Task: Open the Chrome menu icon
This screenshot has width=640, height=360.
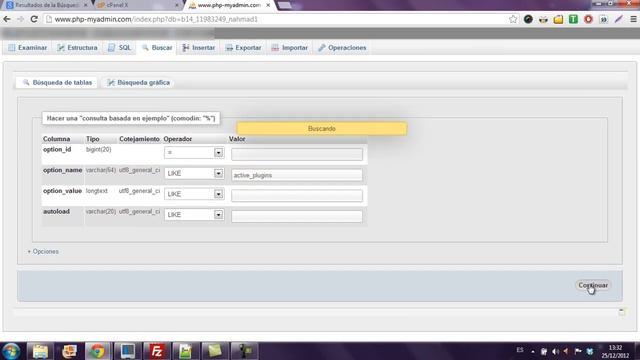Action: click(633, 19)
